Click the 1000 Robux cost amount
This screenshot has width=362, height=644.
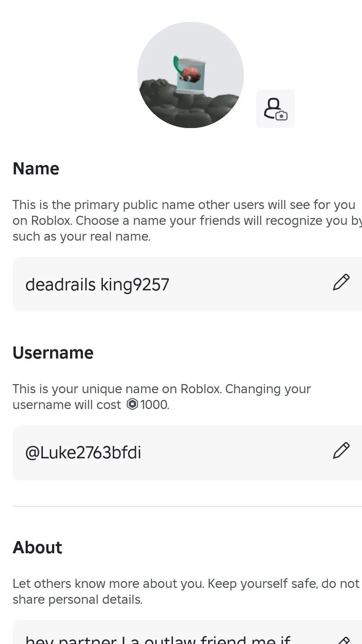coord(155,404)
